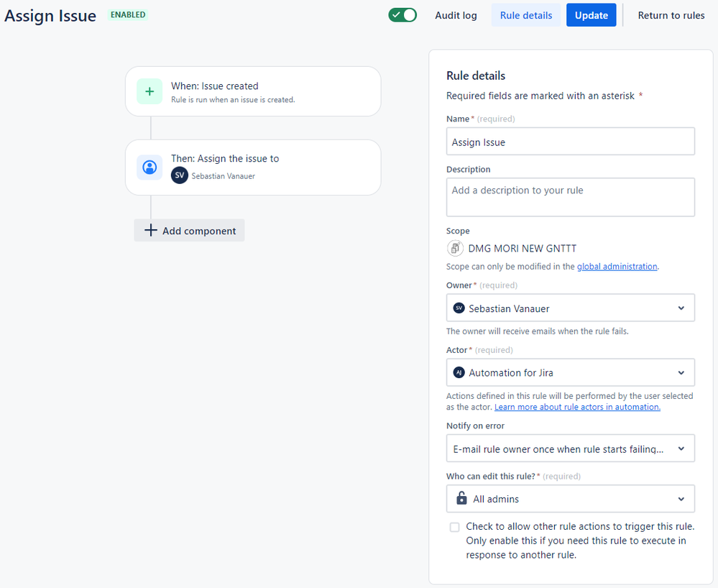This screenshot has height=588, width=718.
Task: Open the Notify on error dropdown
Action: pyautogui.click(x=570, y=449)
